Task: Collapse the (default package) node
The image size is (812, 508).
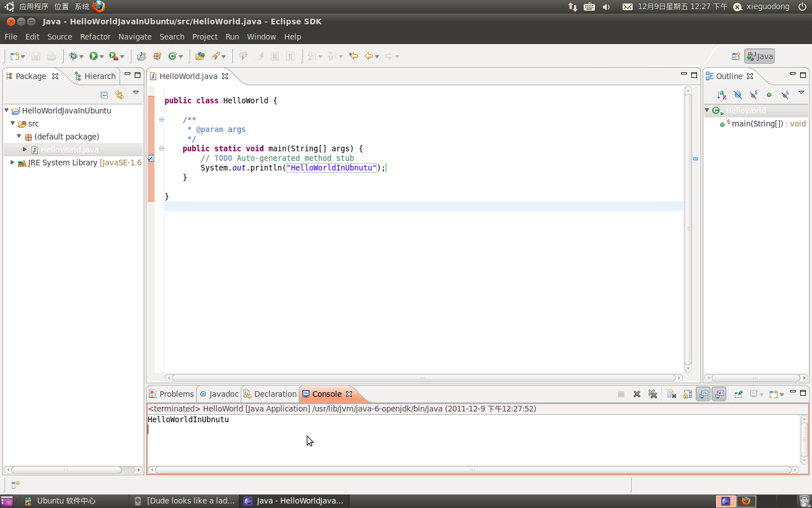Action: (19, 136)
